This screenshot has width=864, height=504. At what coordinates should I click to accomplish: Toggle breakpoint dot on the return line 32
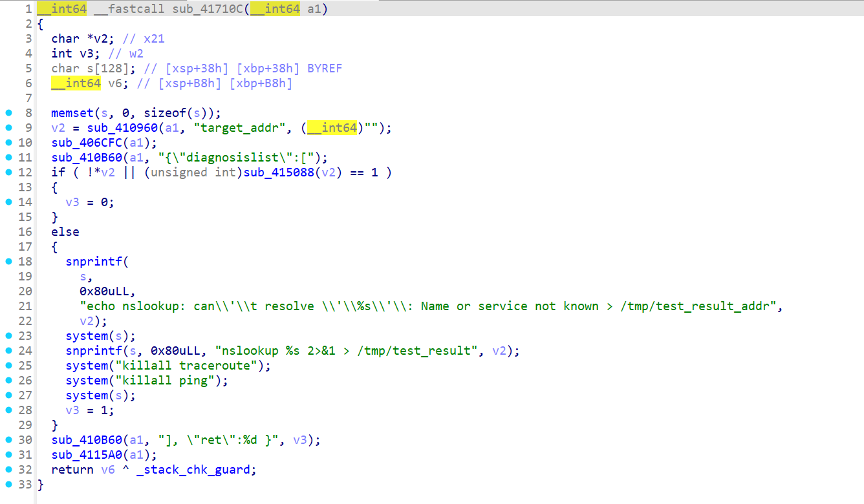click(x=8, y=470)
